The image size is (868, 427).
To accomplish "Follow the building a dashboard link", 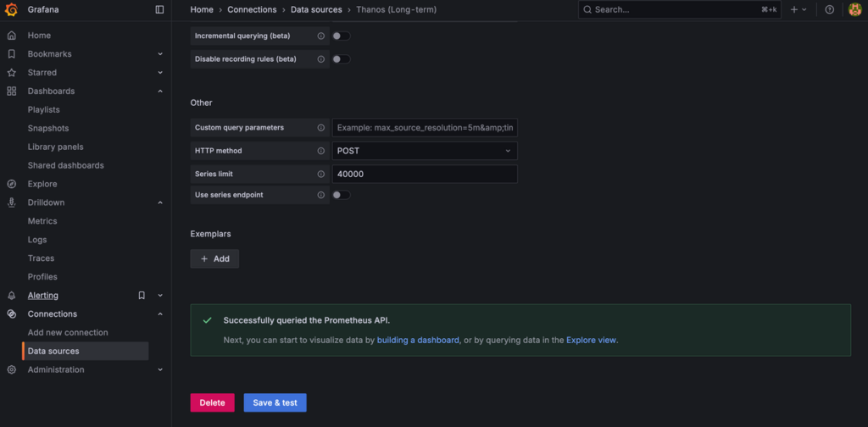I will coord(418,341).
